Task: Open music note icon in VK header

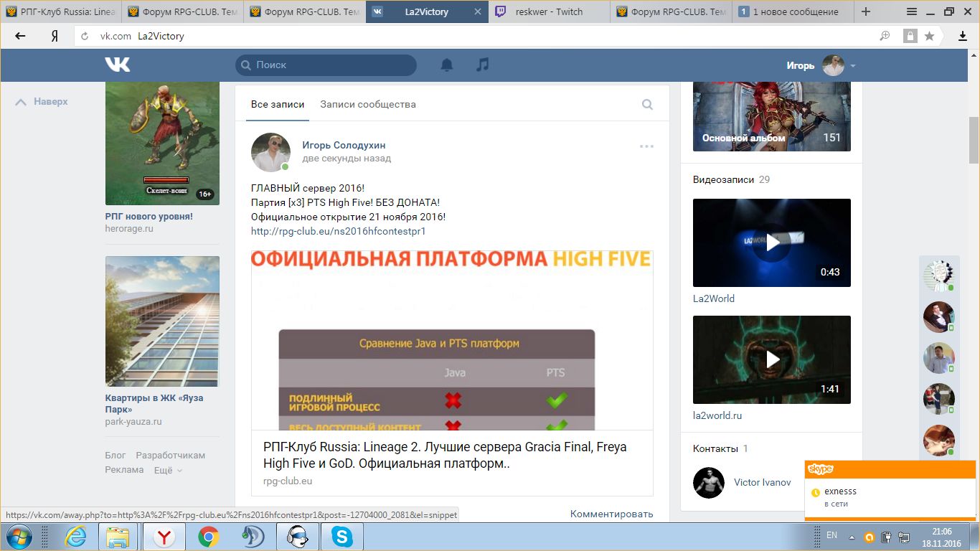Action: pyautogui.click(x=483, y=65)
